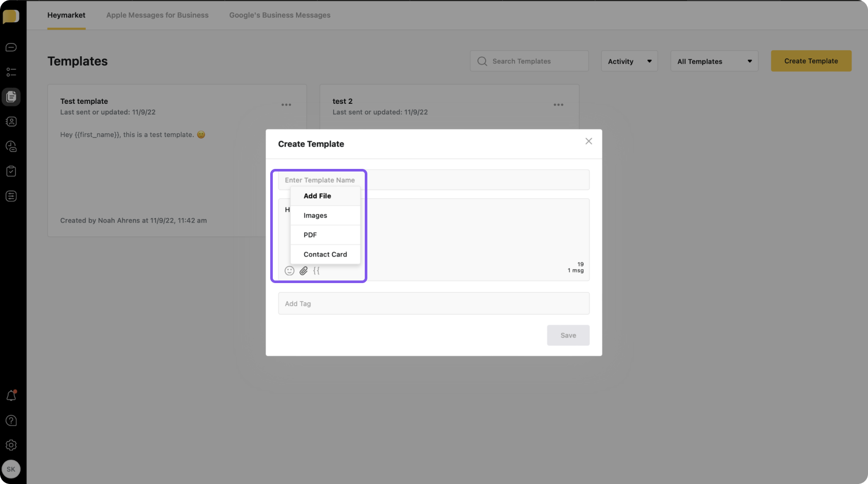Choose Images from Add File menu
The height and width of the screenshot is (484, 868).
tap(315, 215)
